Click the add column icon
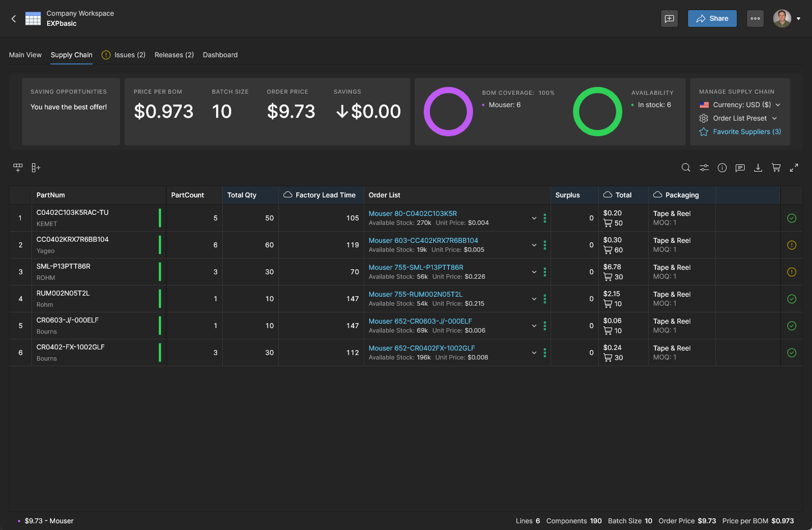The width and height of the screenshot is (812, 530). click(36, 168)
